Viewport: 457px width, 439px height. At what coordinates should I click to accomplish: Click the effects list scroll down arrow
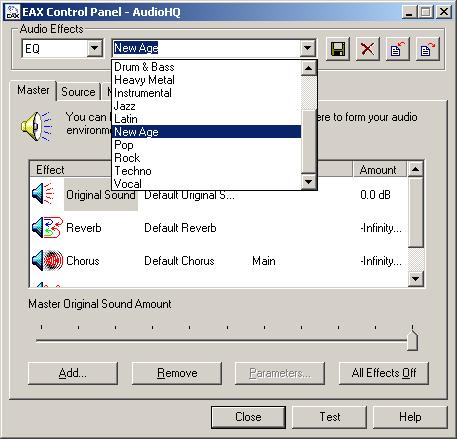[415, 278]
